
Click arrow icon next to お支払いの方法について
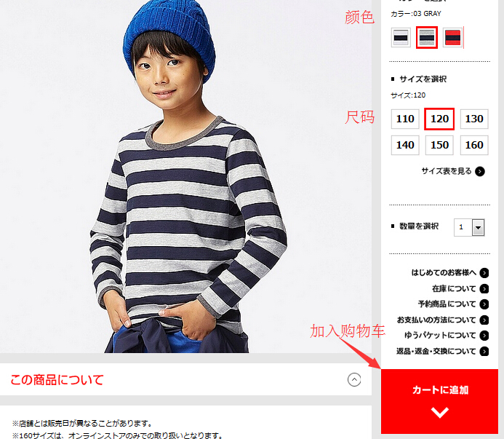tap(484, 320)
